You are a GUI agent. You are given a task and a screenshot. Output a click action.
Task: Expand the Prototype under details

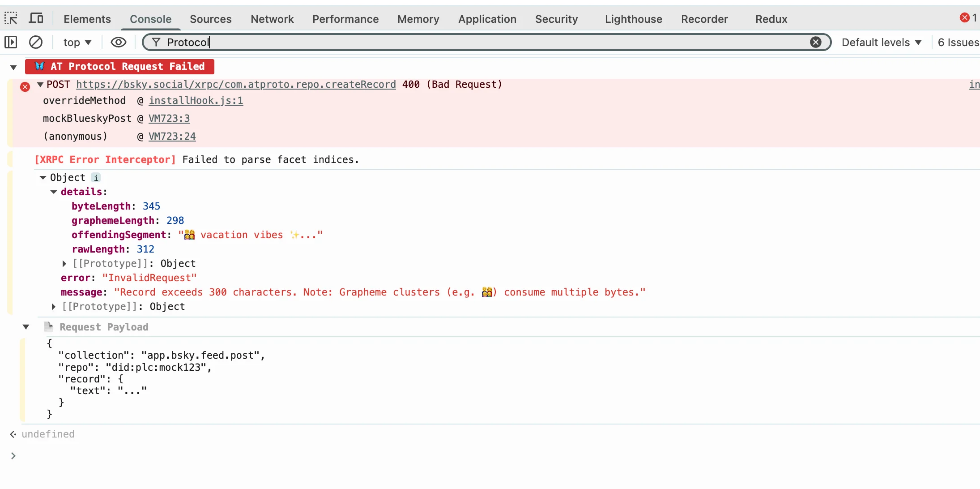click(64, 263)
